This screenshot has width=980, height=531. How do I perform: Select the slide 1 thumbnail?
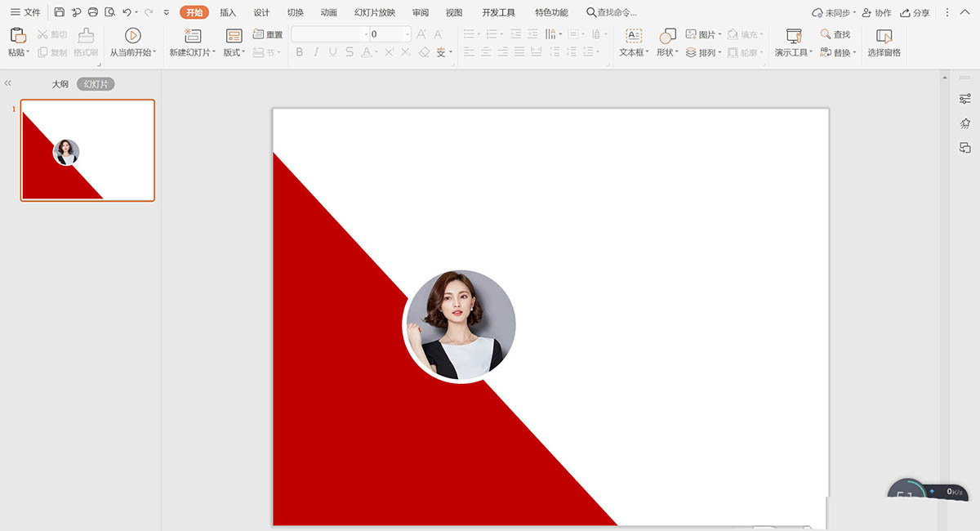[87, 150]
